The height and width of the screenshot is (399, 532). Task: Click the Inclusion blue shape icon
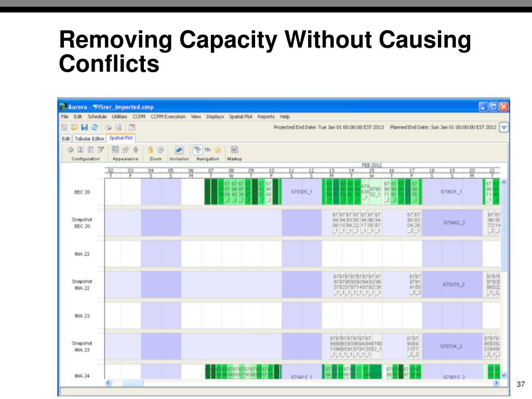click(x=179, y=150)
